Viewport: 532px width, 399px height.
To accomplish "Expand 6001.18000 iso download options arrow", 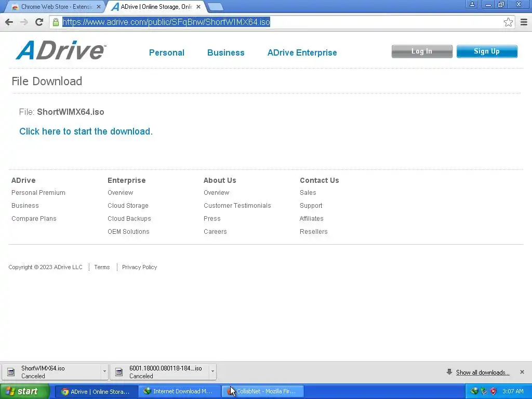I will pyautogui.click(x=212, y=371).
